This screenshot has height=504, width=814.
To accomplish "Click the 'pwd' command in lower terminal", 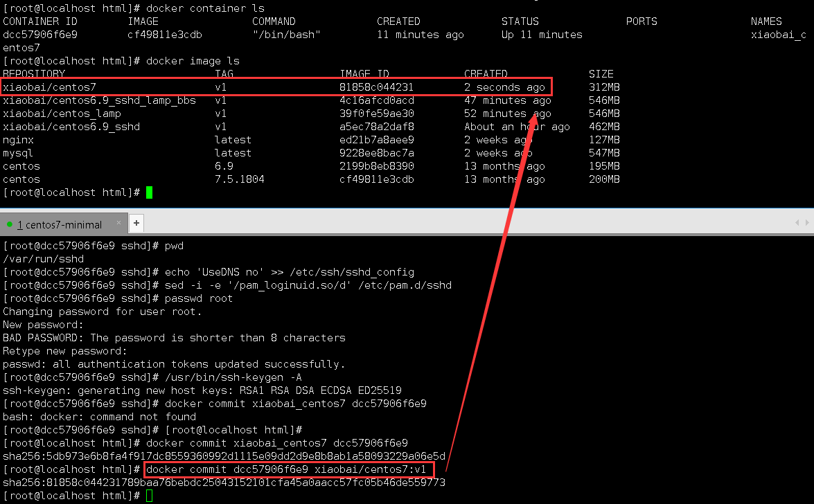I will click(x=175, y=246).
